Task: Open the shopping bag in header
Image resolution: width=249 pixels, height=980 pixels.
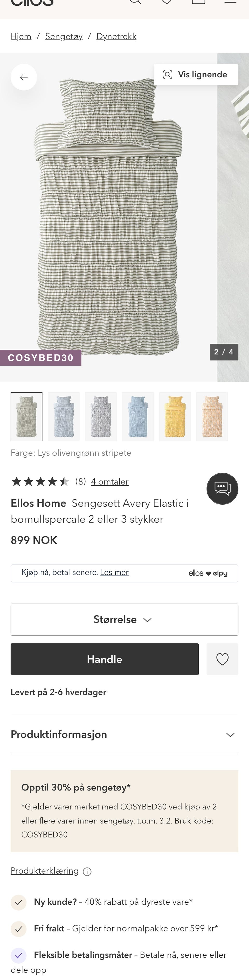Action: (x=198, y=2)
